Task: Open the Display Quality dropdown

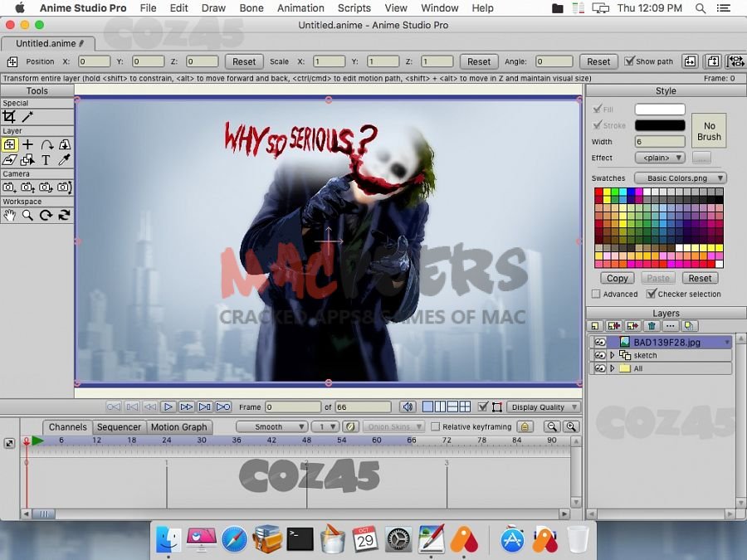Action: click(544, 407)
